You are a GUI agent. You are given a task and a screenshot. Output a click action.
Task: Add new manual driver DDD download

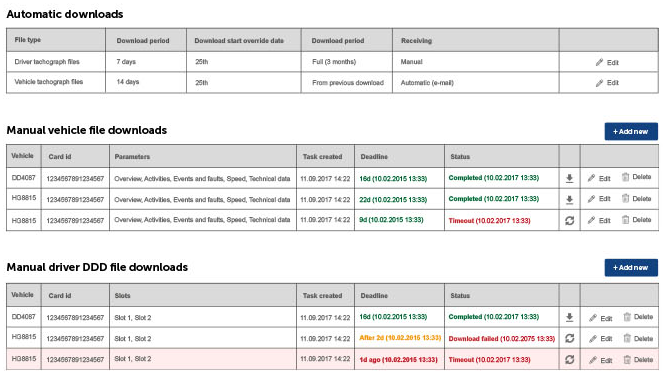(631, 268)
